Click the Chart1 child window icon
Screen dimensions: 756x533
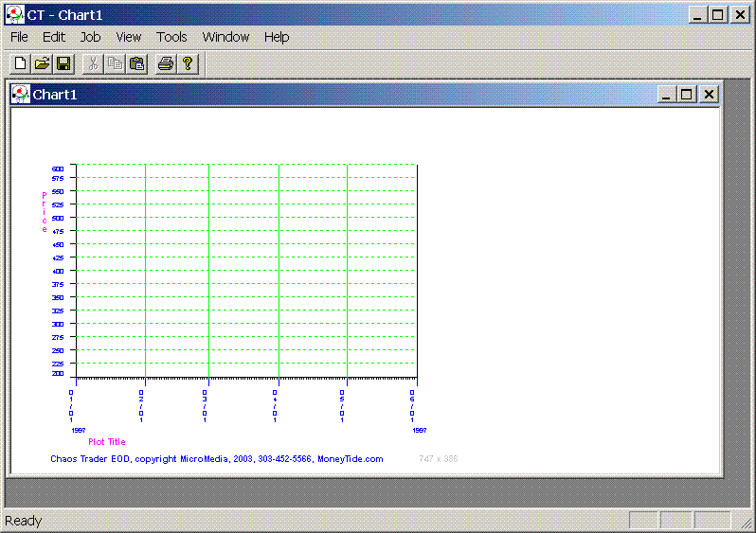pyautogui.click(x=20, y=94)
